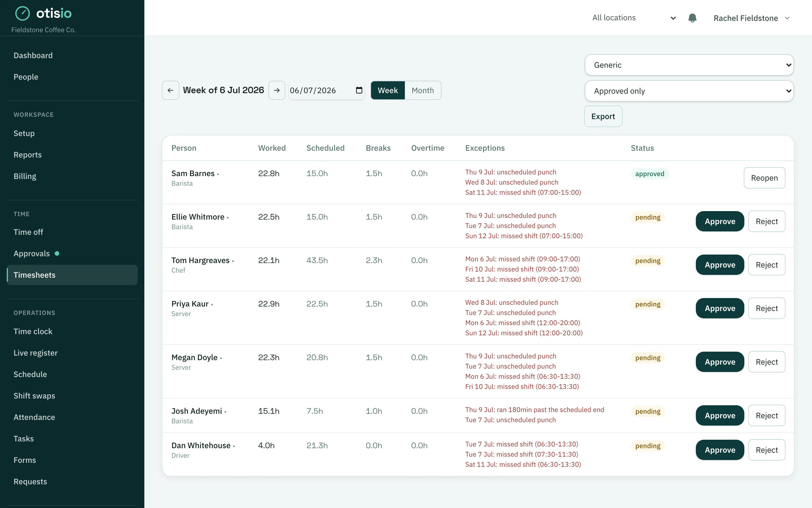Open the Generic export format dropdown
Viewport: 812px width, 508px height.
[689, 65]
